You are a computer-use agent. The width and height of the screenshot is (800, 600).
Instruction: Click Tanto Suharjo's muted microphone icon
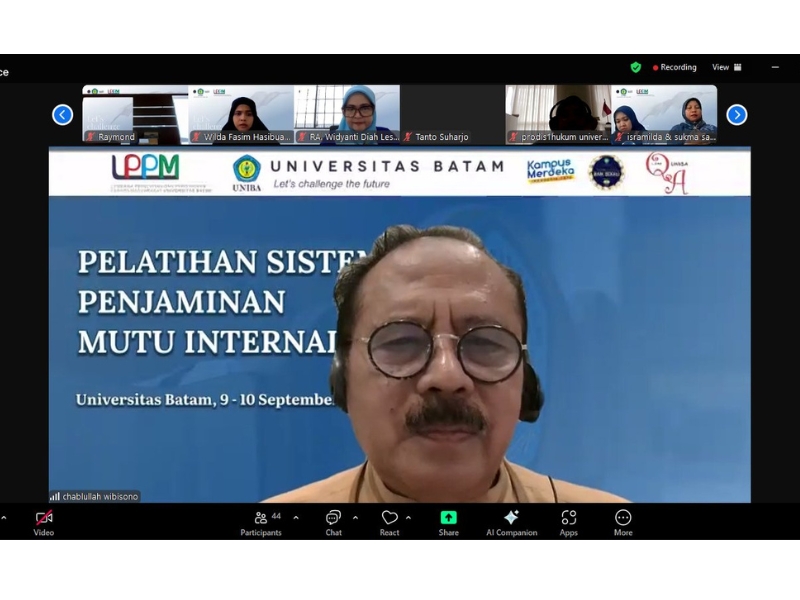(408, 137)
